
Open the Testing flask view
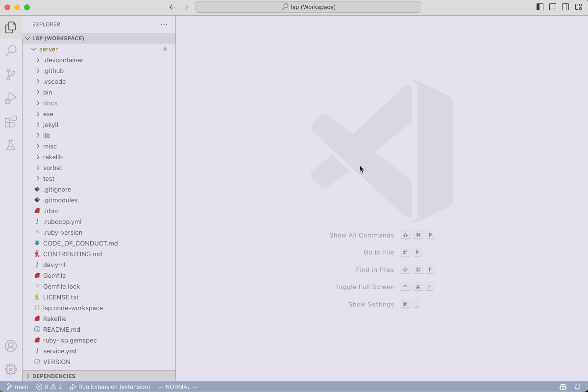click(x=11, y=145)
